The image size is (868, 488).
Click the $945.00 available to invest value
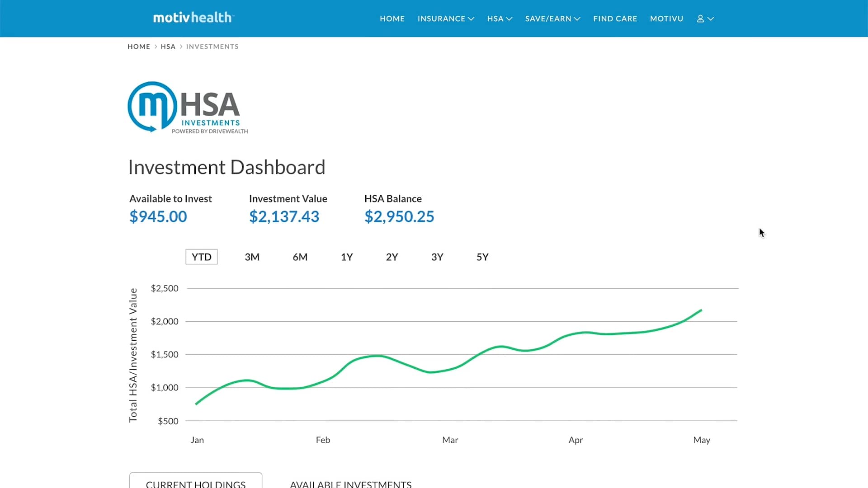click(x=158, y=216)
